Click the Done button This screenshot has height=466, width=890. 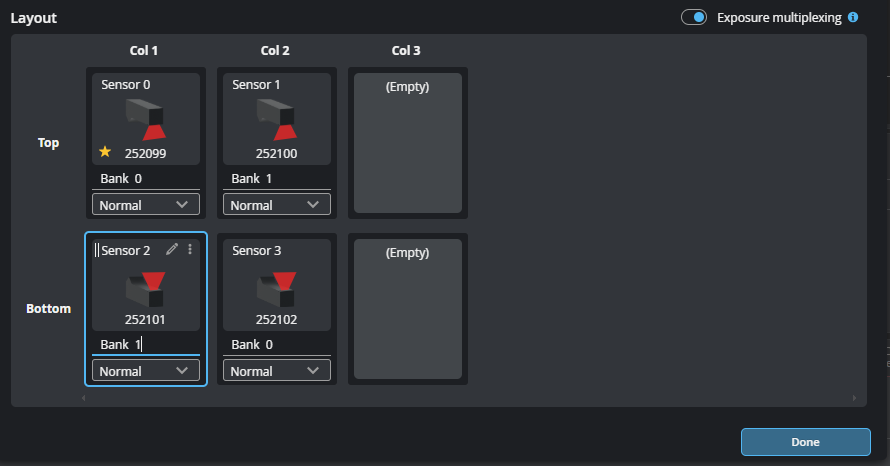805,442
